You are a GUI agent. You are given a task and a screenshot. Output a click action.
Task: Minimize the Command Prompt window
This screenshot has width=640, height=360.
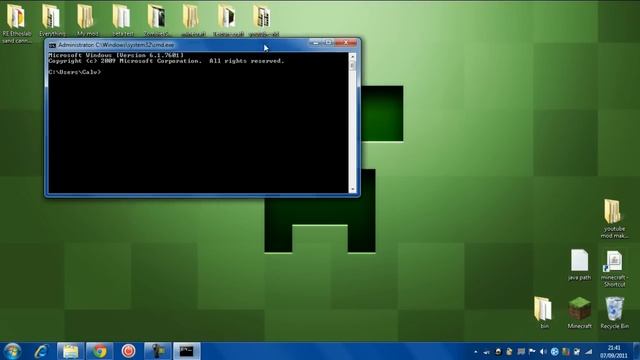coord(315,42)
